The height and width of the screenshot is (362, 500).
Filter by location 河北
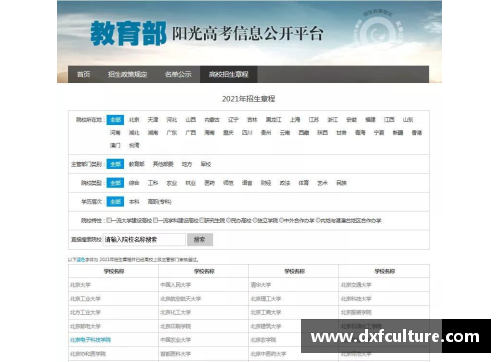coord(172,120)
